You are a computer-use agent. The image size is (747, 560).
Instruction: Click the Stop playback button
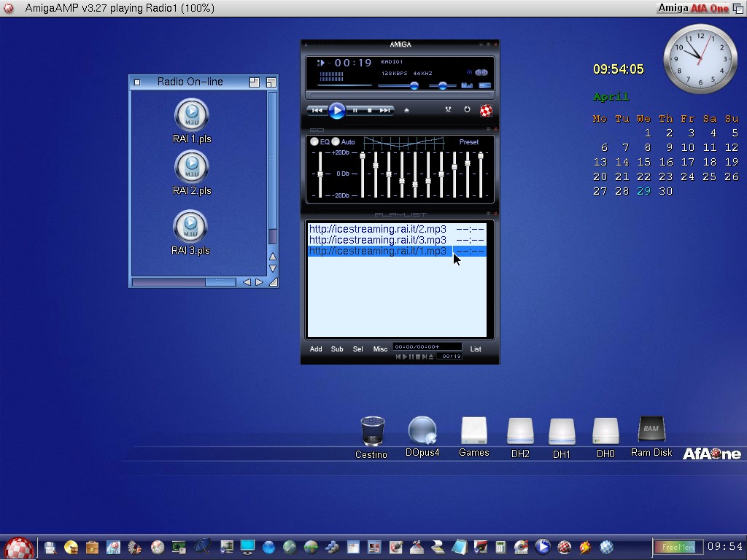tap(370, 110)
